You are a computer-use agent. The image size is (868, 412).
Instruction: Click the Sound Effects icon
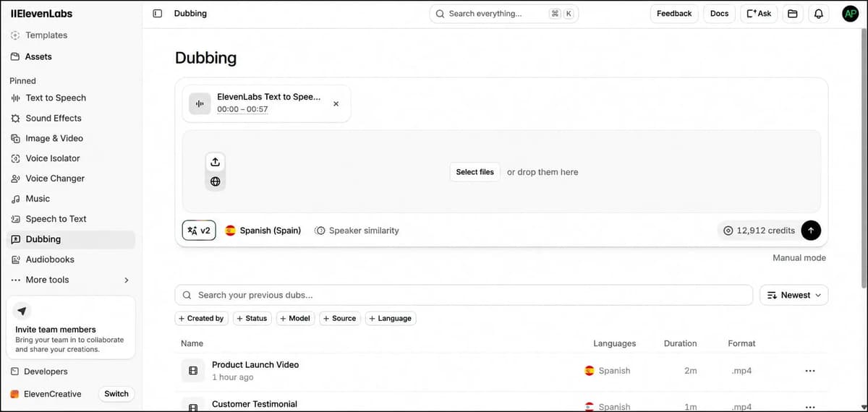click(x=16, y=118)
